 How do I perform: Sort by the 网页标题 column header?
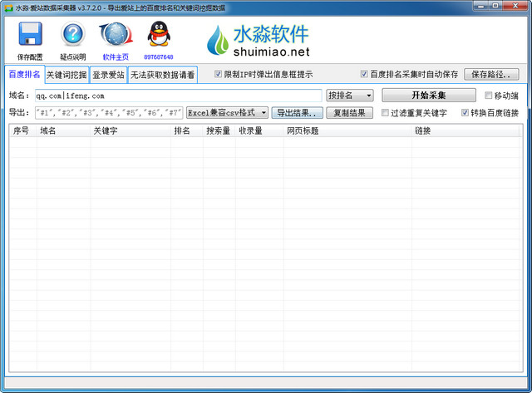[347, 131]
